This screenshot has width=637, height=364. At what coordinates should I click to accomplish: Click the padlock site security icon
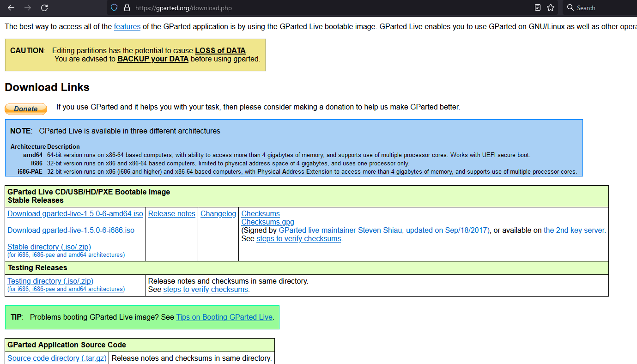click(127, 8)
